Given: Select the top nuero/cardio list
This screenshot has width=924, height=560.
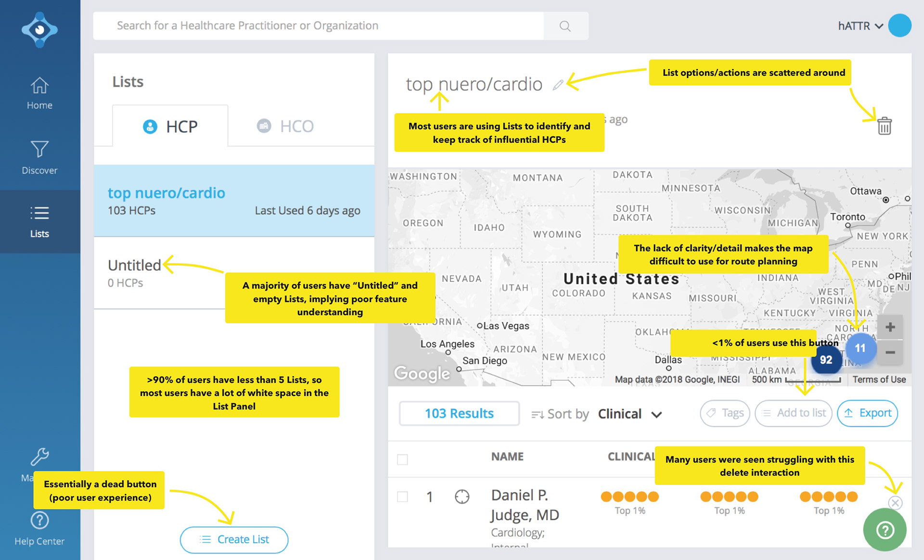Looking at the screenshot, I should [x=234, y=201].
